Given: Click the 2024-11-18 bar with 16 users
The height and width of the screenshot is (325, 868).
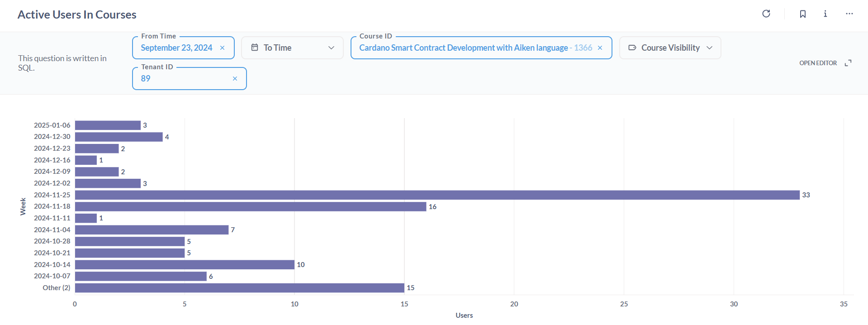Looking at the screenshot, I should 251,206.
